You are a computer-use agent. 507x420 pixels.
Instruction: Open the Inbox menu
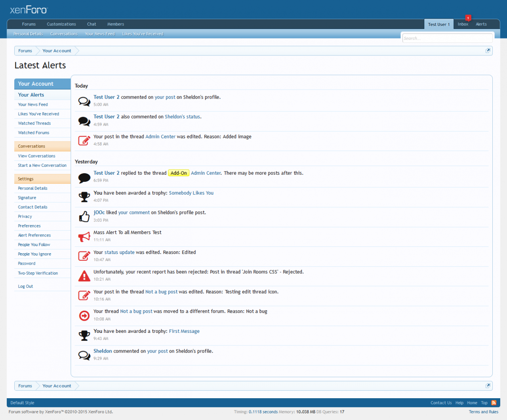pos(463,24)
